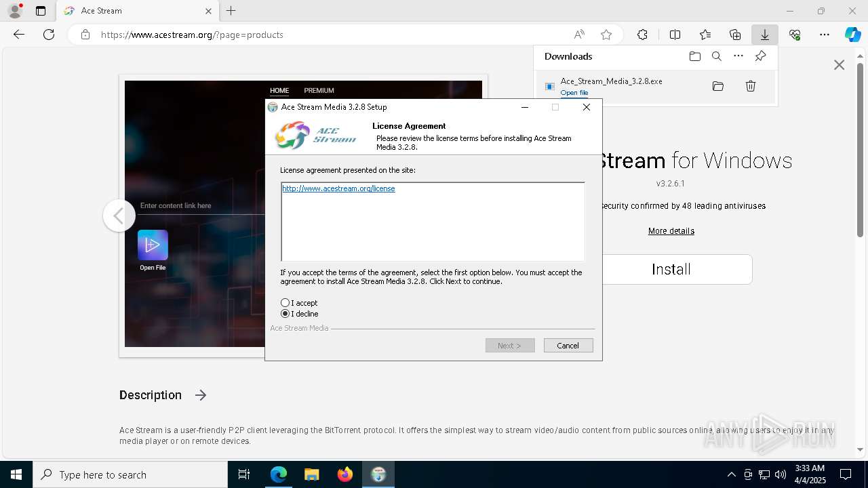Image resolution: width=868 pixels, height=488 pixels.
Task: Click the Enter content link here field
Action: [202, 205]
